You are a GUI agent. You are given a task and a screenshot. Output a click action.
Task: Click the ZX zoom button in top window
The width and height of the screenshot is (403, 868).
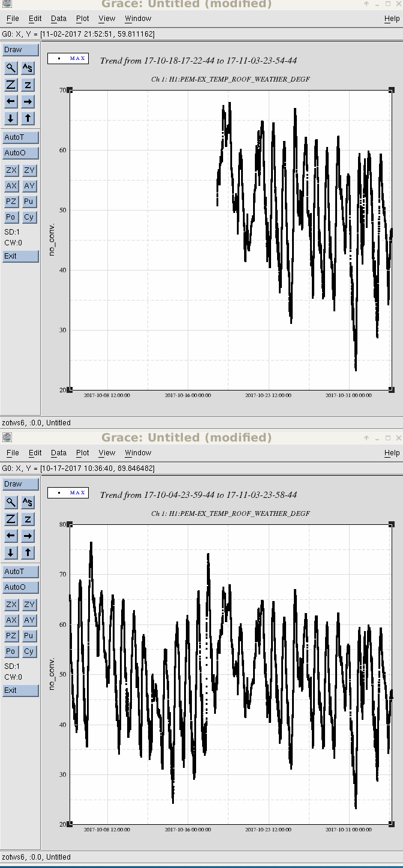click(11, 170)
